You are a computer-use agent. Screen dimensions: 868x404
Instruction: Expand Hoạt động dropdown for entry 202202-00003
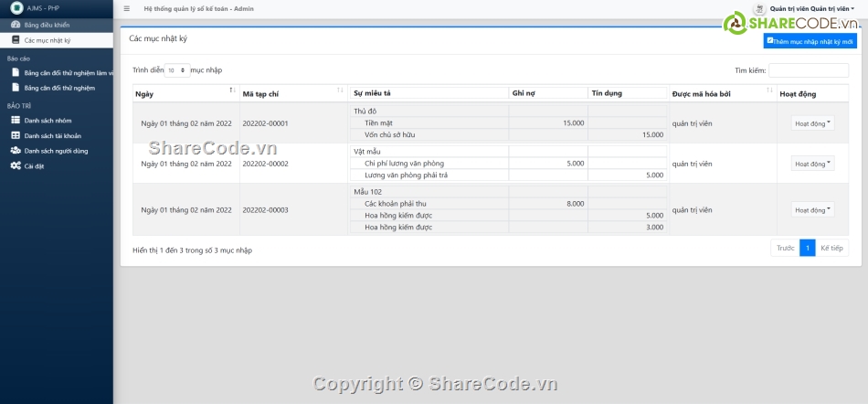(812, 209)
